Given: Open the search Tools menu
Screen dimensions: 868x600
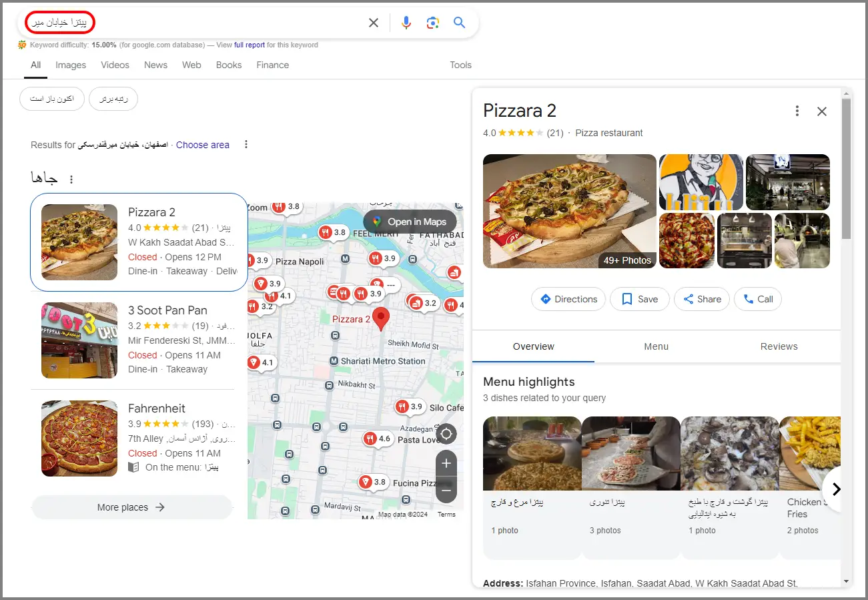Looking at the screenshot, I should (460, 65).
